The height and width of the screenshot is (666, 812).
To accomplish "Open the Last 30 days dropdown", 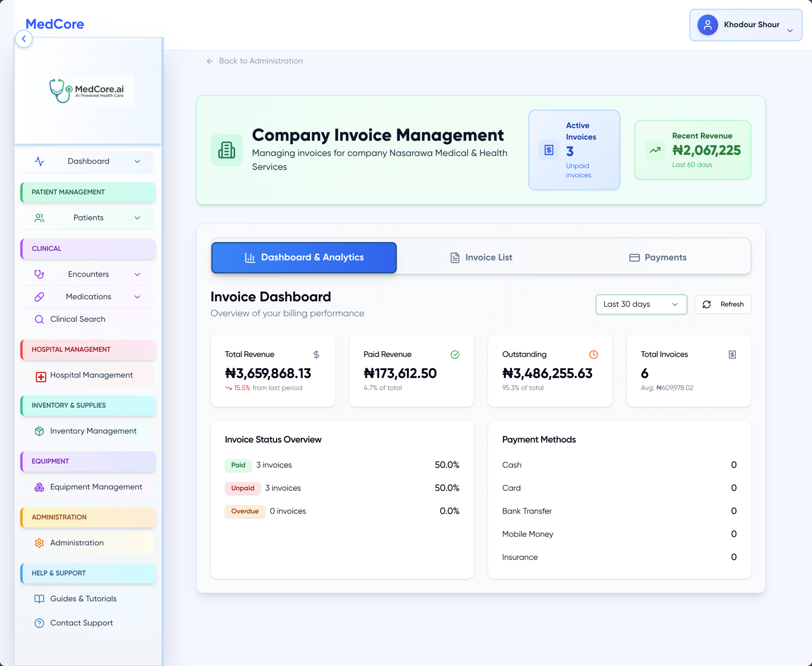I will [x=641, y=304].
